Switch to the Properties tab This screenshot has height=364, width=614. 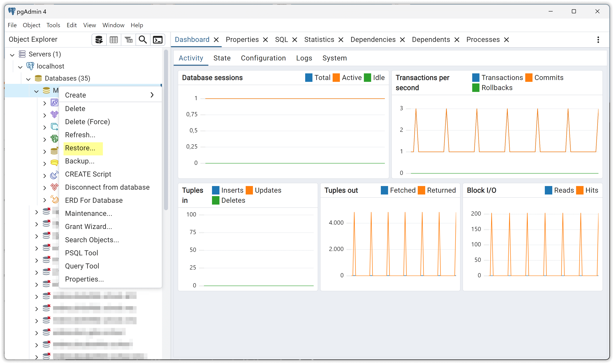pos(242,40)
